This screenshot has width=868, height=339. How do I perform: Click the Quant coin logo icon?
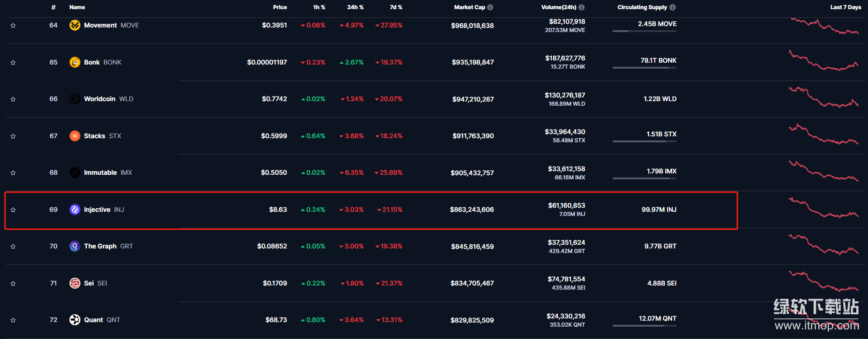74,320
